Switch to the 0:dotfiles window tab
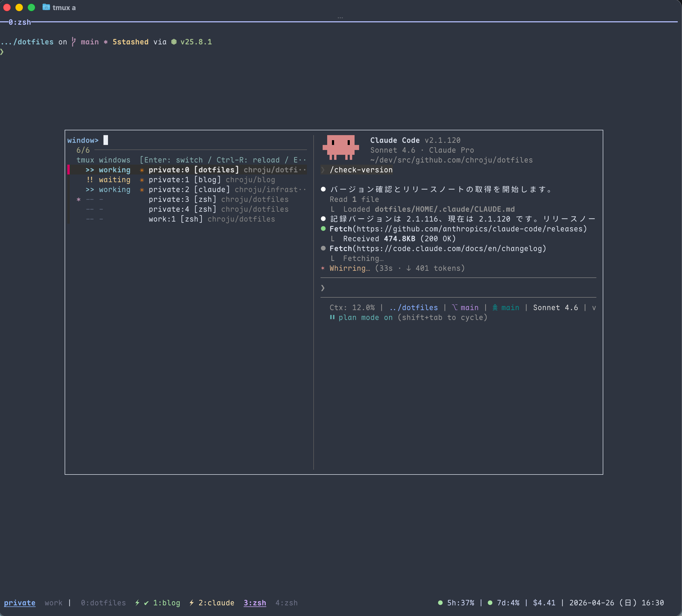682x616 pixels. point(103,603)
